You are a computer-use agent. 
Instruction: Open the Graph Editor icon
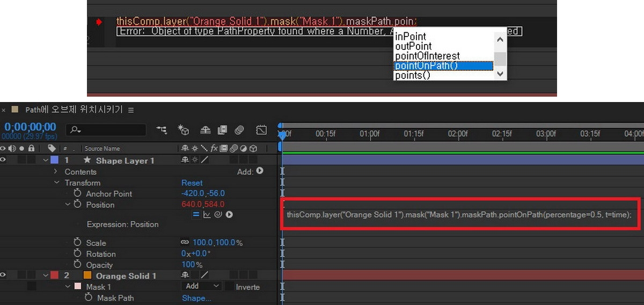[261, 129]
